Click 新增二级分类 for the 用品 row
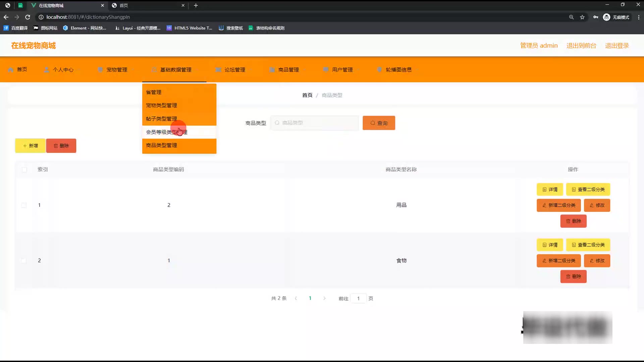 (x=558, y=205)
